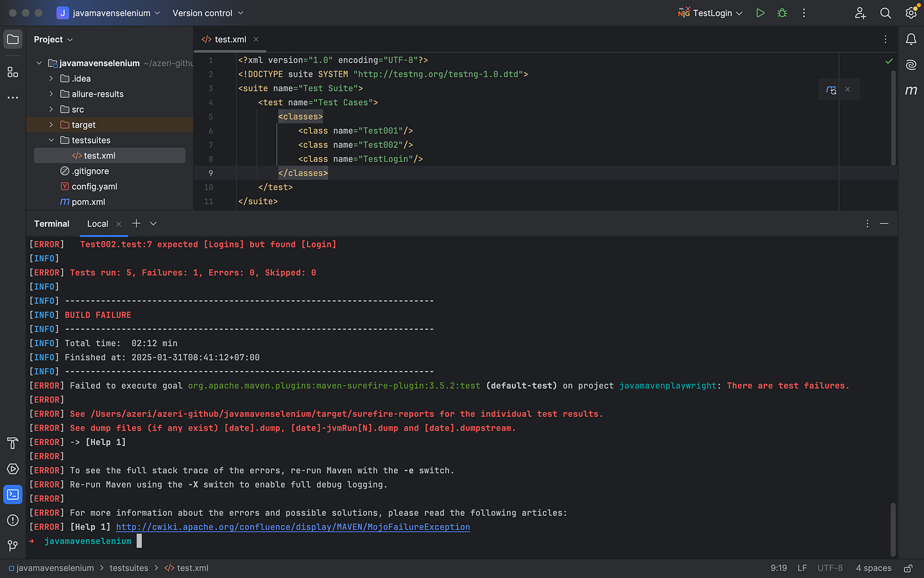Open the Code With Me add-user icon
The width and height of the screenshot is (924, 578).
861,13
